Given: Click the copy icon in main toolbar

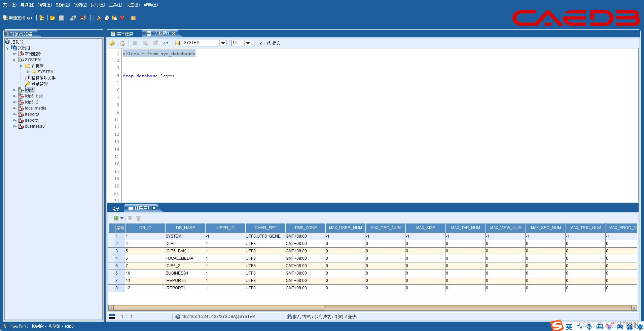Looking at the screenshot, I should [x=107, y=18].
